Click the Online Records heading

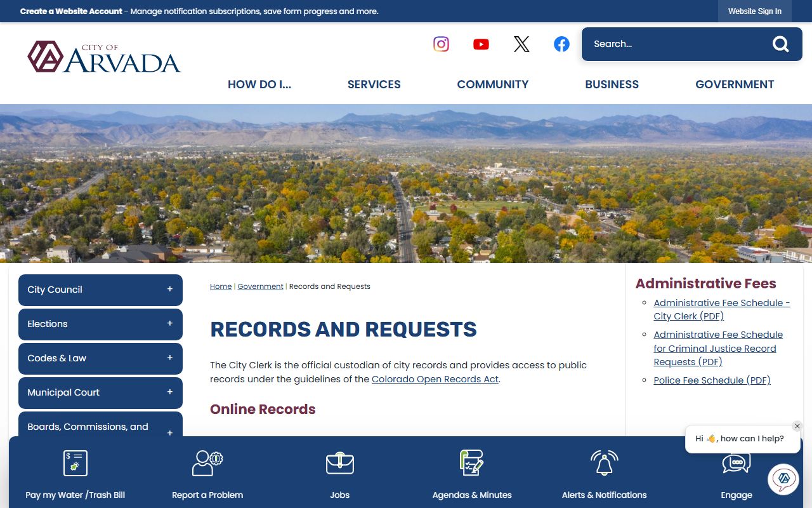[x=263, y=410]
